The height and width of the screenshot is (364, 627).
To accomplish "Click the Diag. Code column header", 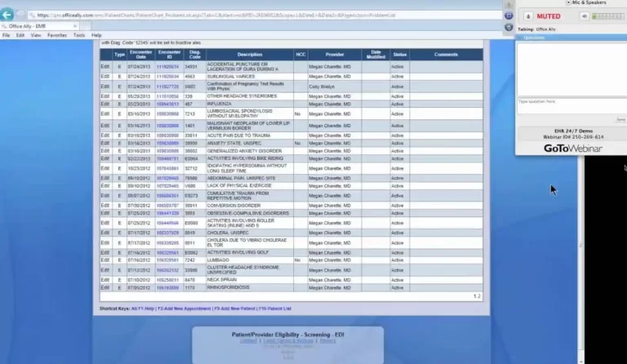I will click(195, 55).
